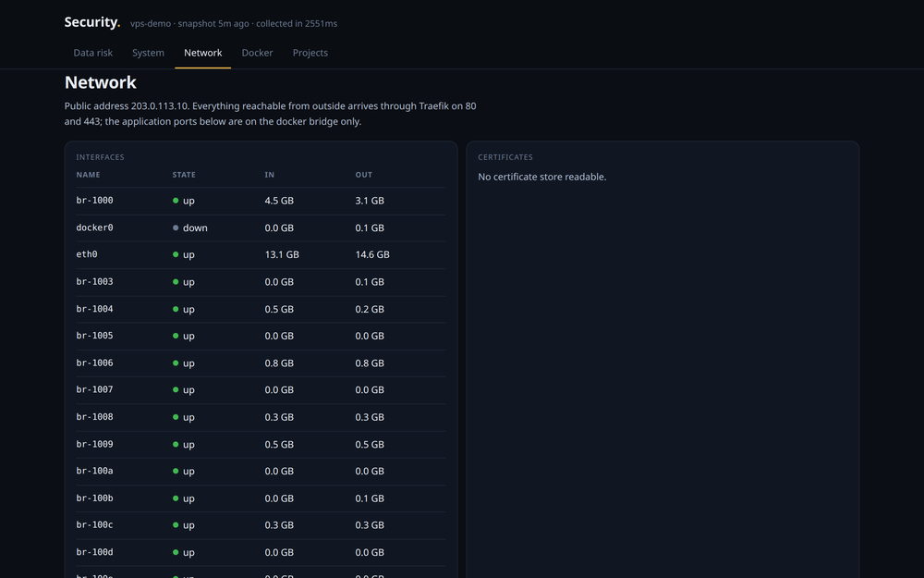The width and height of the screenshot is (924, 578).
Task: Click 'No certificate store readable.' message
Action: coord(542,177)
